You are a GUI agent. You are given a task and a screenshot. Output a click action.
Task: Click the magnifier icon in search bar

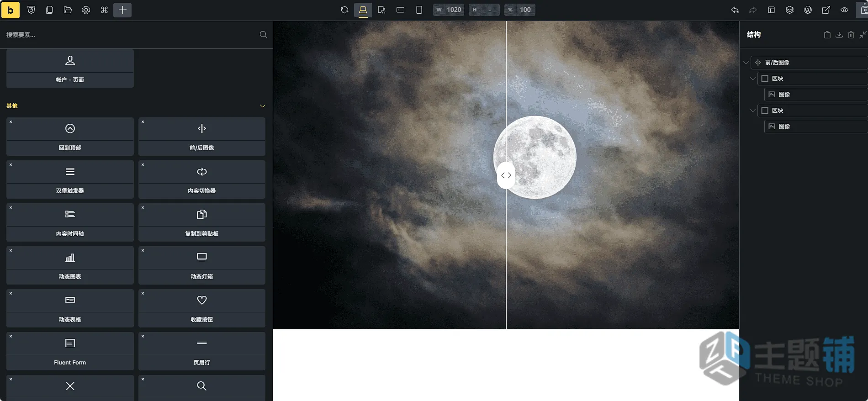[x=263, y=35]
